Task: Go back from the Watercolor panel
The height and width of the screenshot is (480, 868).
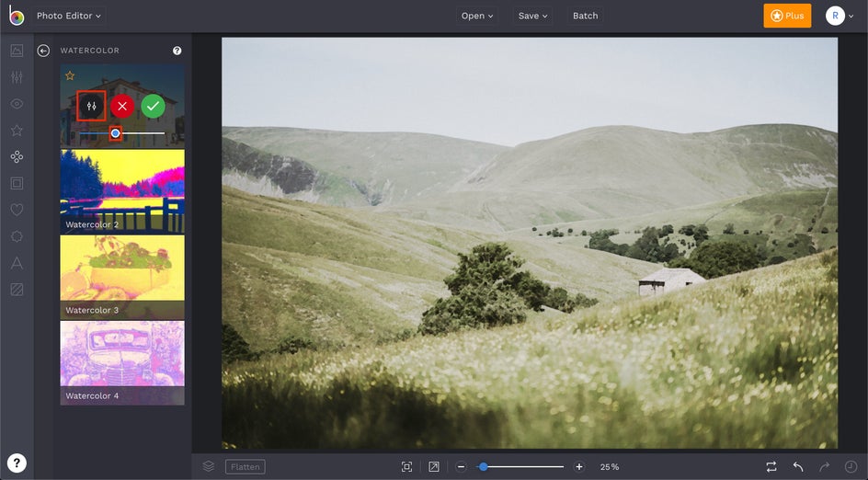Action: click(43, 51)
